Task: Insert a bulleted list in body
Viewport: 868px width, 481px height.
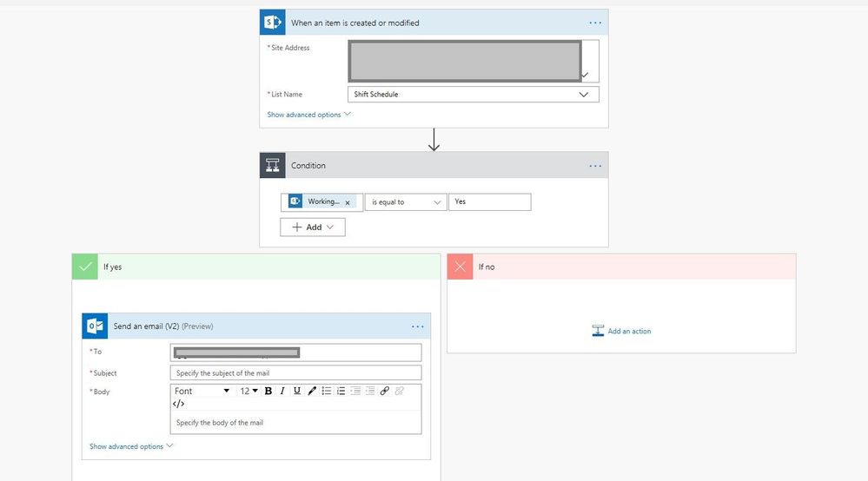Action: coord(327,391)
